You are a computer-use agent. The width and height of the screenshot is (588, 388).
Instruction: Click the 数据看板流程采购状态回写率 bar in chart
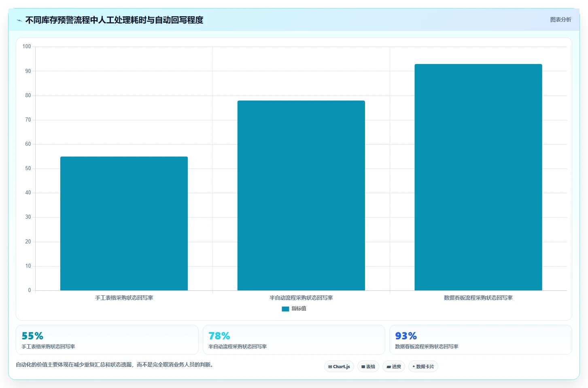click(478, 177)
